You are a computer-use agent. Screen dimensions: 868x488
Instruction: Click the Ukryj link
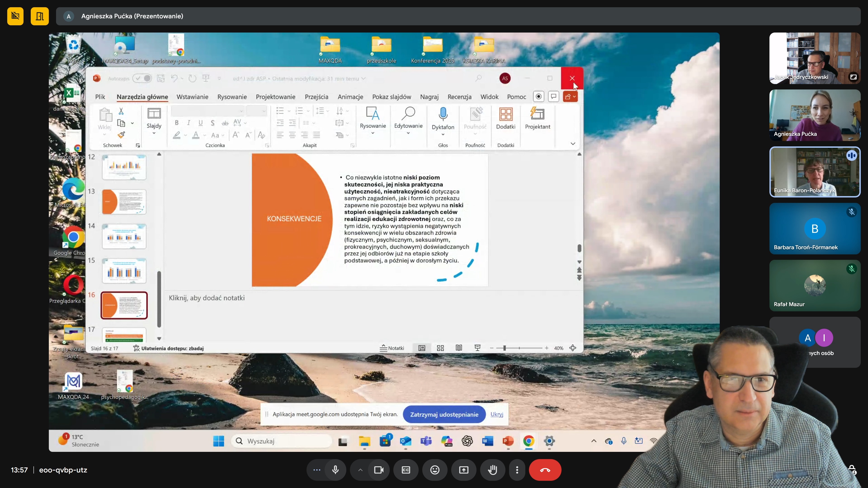(x=497, y=414)
